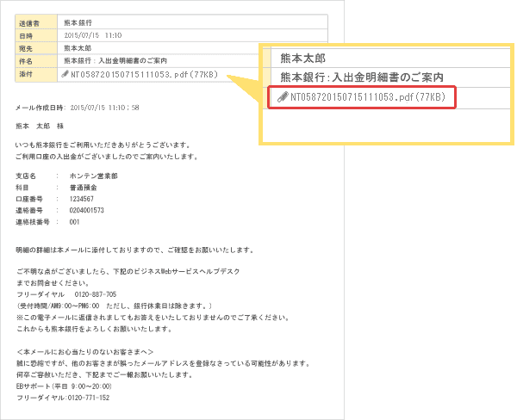The image size is (517, 420).
Task: Click the account number 1234567
Action: [82, 199]
